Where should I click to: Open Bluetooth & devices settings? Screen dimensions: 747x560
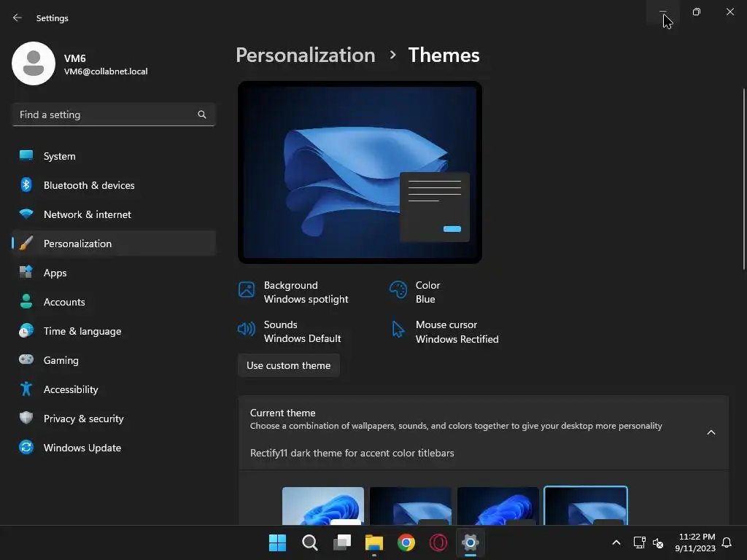coord(113,185)
